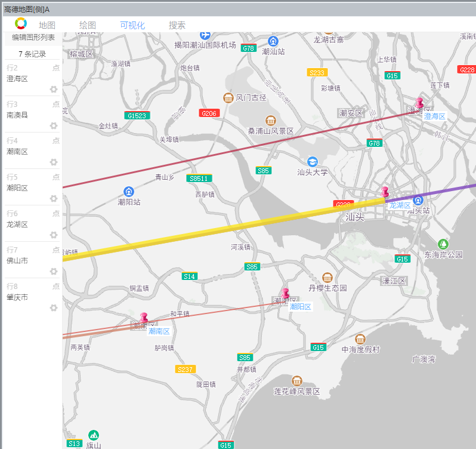Click the 莲花峰风景区 landmark icon
The image size is (476, 449).
coord(296,381)
